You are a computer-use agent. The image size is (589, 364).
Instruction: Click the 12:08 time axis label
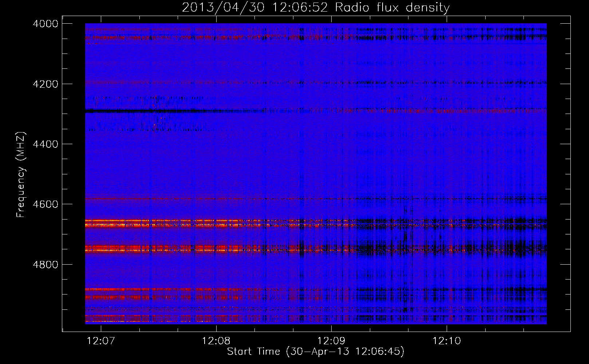pos(216,341)
